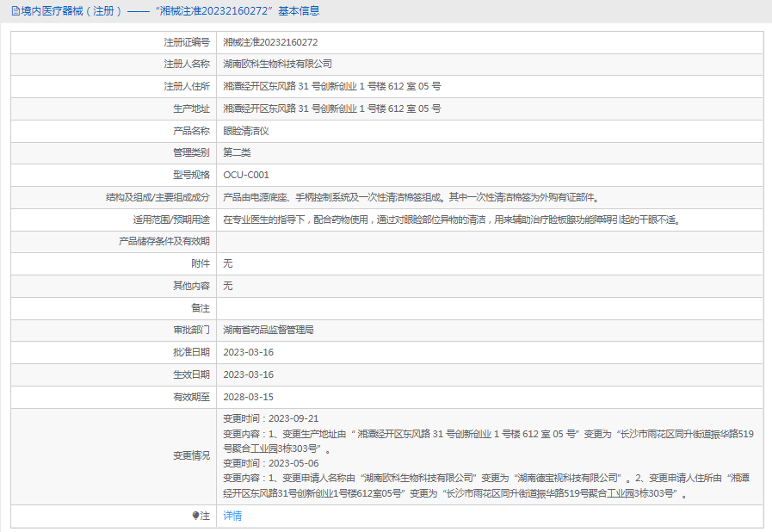Viewport: 772px width, 532px height.
Task: Click the 附件 label
Action: [201, 263]
